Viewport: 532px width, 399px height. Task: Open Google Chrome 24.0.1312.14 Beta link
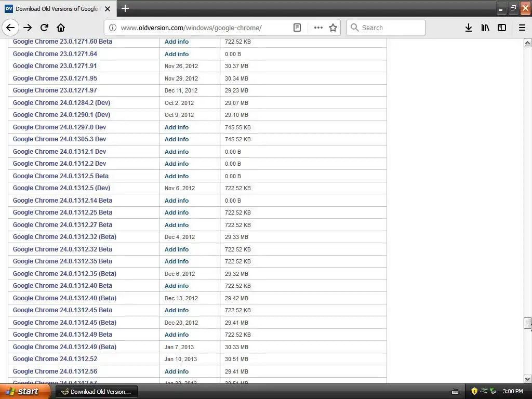pyautogui.click(x=62, y=201)
